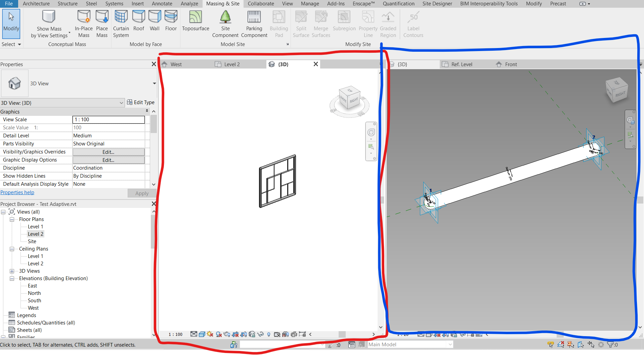The width and height of the screenshot is (644, 355).
Task: Toggle Reveal Hidden Elements lightbulb
Action: (x=269, y=334)
